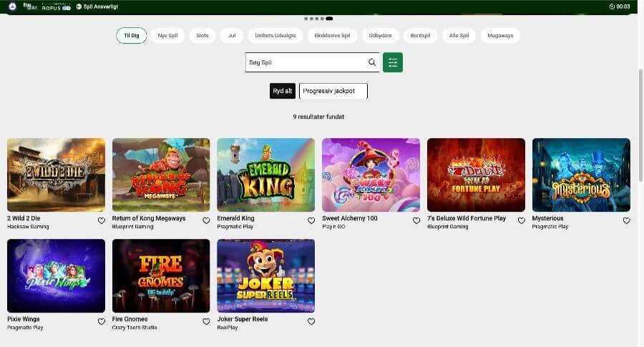Switch to the Nye Spil tab

(167, 36)
